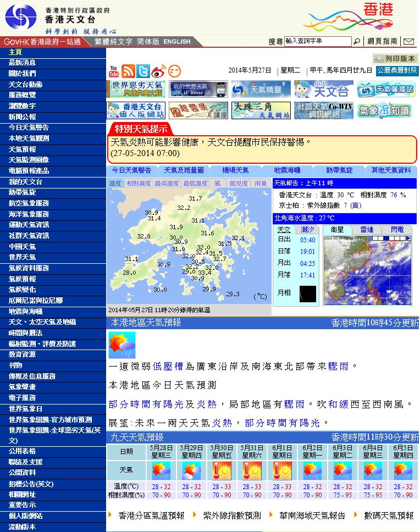Click the Sina Weibo icon
The image size is (420, 532).
click(x=158, y=71)
